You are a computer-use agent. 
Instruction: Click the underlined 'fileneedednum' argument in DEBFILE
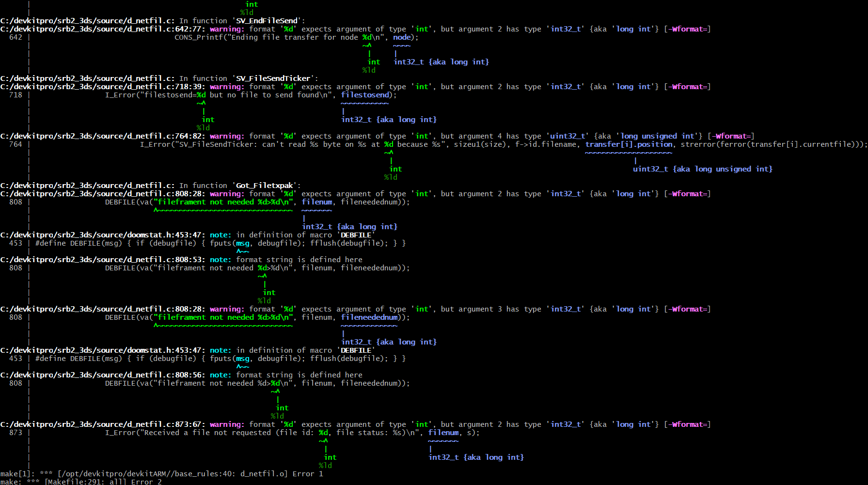click(x=369, y=317)
